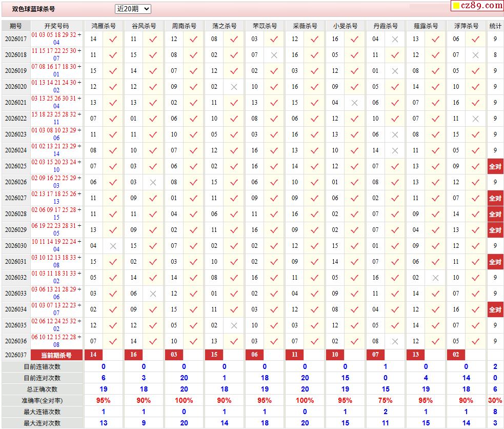The height and width of the screenshot is (429, 504).
Task: Click the check mark for 周南杀号 in row 2026017
Action: coord(193,39)
